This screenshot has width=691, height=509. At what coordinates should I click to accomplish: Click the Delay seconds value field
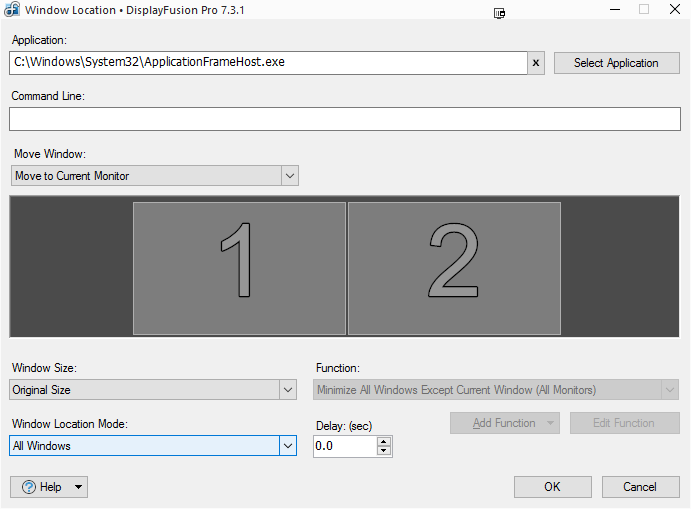pos(344,447)
